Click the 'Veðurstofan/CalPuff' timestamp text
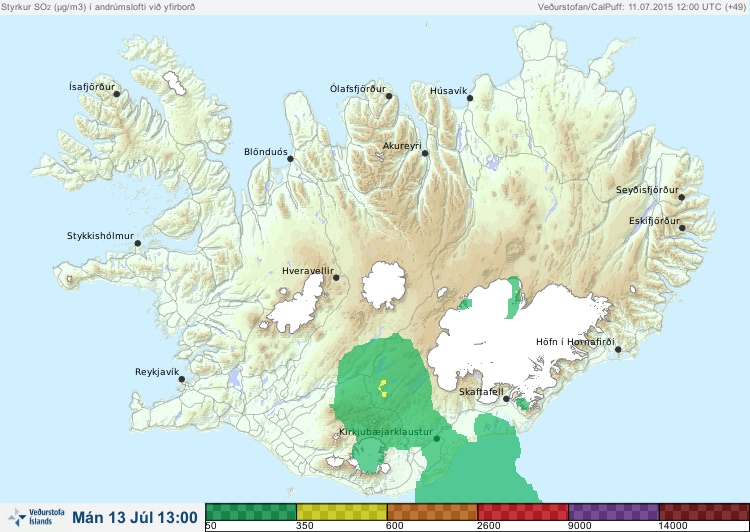750x532 pixels. [641, 7]
